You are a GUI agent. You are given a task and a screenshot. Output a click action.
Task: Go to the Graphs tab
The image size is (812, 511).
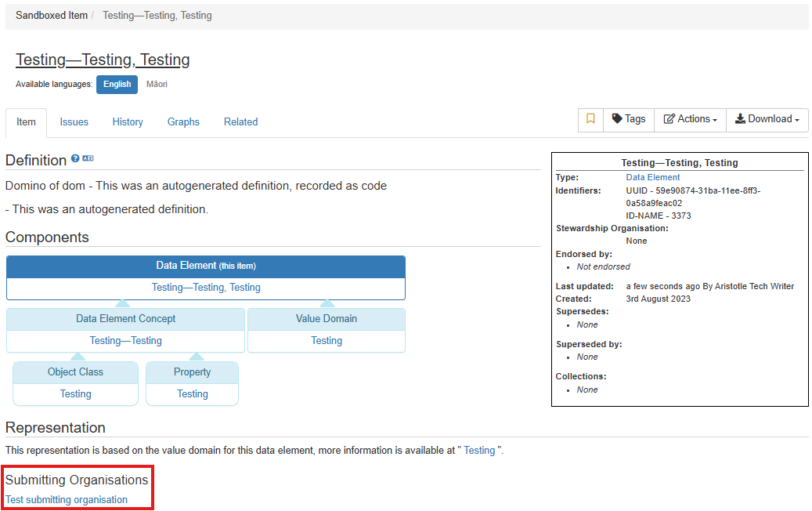tap(183, 122)
